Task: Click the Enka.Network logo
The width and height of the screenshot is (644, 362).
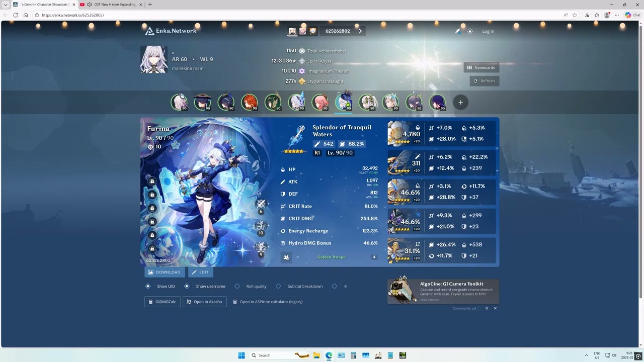Action: coord(171,31)
